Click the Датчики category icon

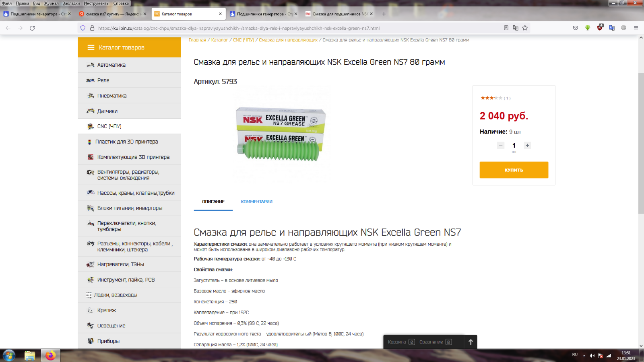(x=91, y=111)
